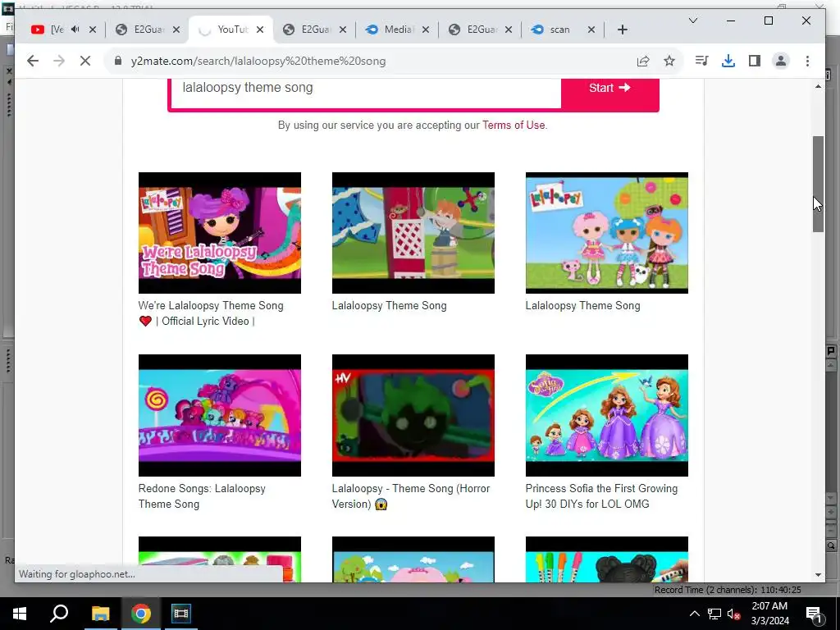Show hidden system tray icons
The width and height of the screenshot is (840, 630).
(694, 614)
